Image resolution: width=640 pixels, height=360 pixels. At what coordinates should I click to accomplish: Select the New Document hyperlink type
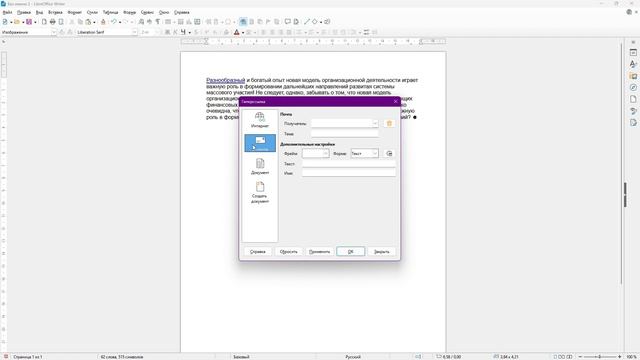click(260, 193)
